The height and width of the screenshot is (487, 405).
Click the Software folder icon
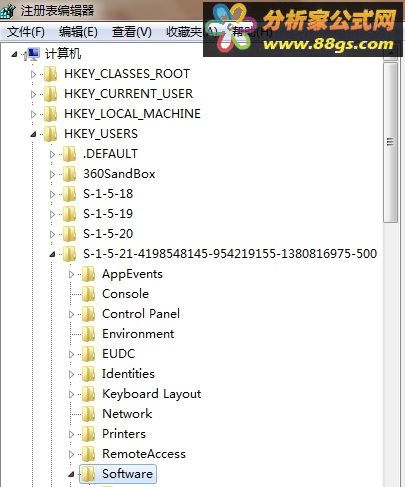click(x=89, y=474)
